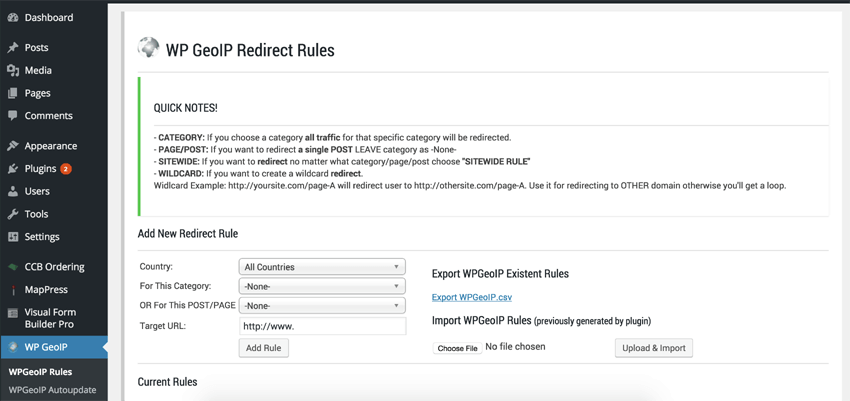
Task: Click the For This Category: label
Action: click(176, 286)
